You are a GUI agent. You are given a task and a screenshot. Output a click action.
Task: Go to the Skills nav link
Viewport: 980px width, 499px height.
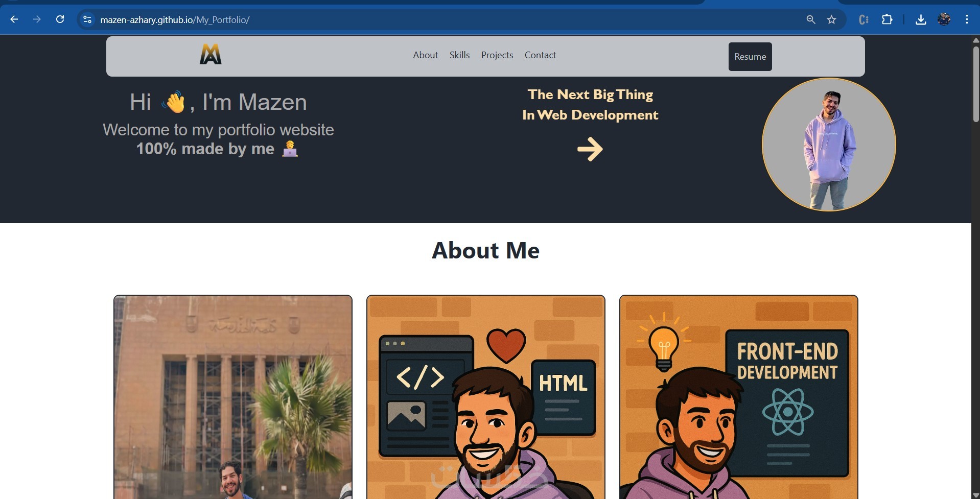pos(459,55)
